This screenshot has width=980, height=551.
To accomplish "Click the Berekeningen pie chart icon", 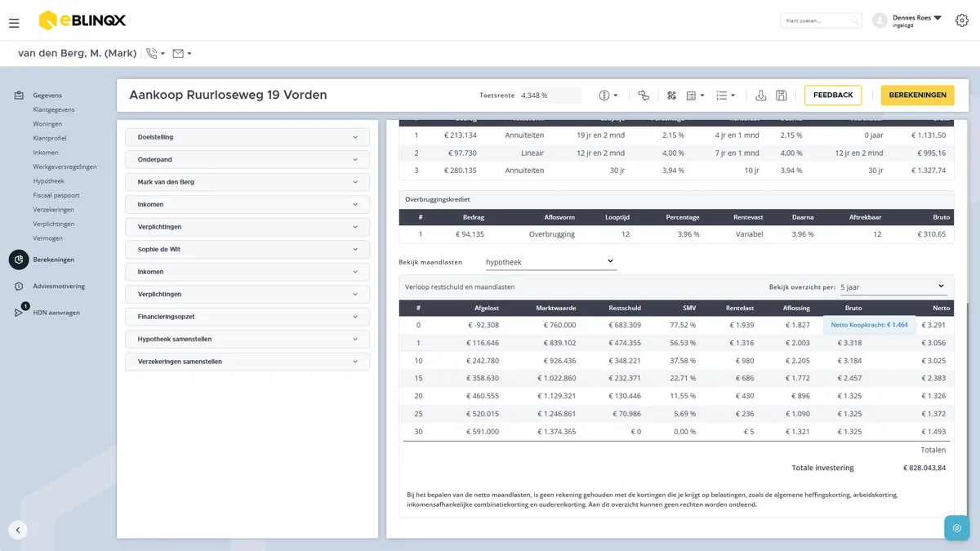I will pos(19,260).
